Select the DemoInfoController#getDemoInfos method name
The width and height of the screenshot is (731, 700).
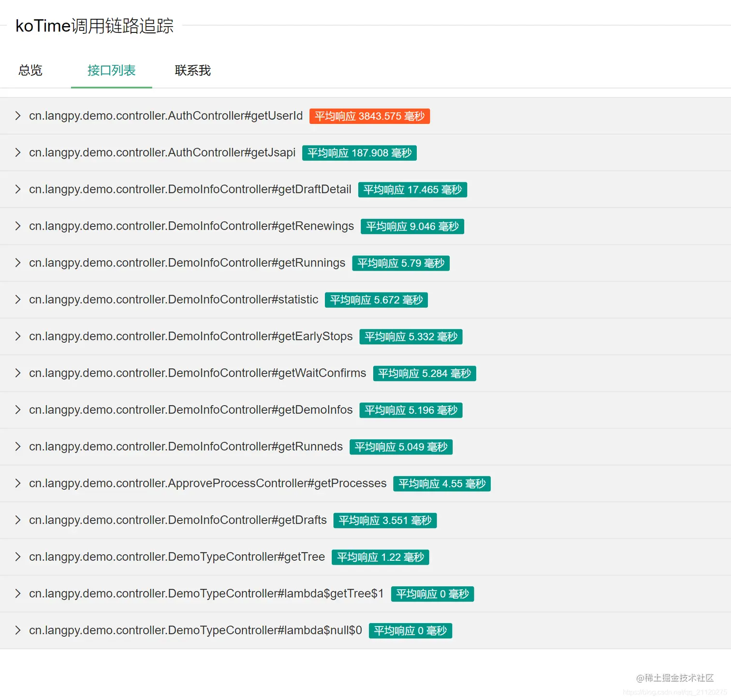[191, 410]
